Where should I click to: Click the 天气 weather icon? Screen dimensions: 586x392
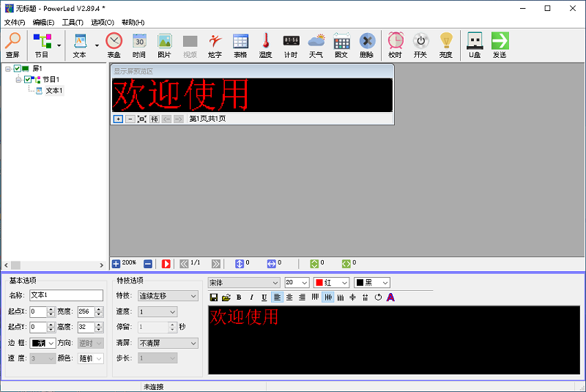(316, 45)
